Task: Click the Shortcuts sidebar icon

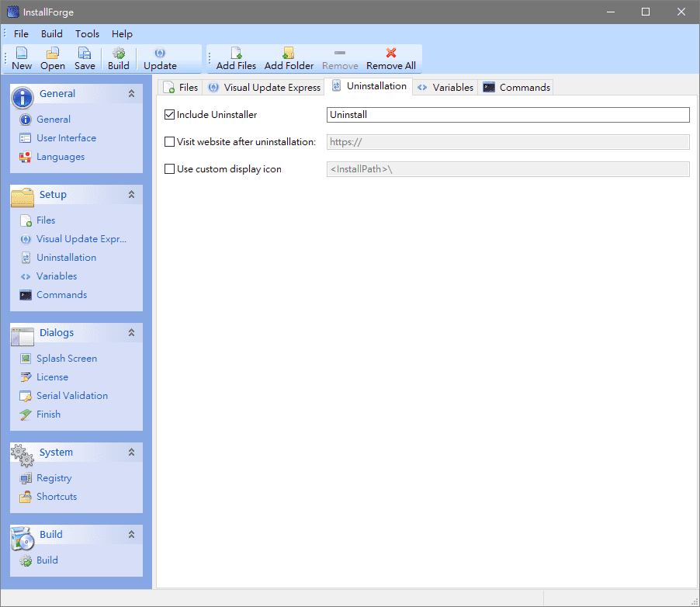Action: click(x=26, y=497)
